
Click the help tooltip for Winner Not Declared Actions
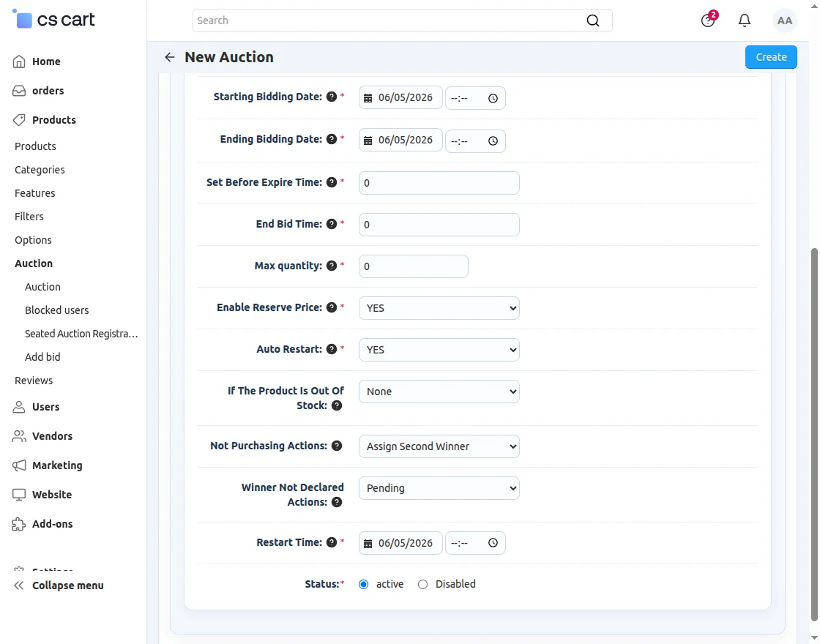coord(337,502)
